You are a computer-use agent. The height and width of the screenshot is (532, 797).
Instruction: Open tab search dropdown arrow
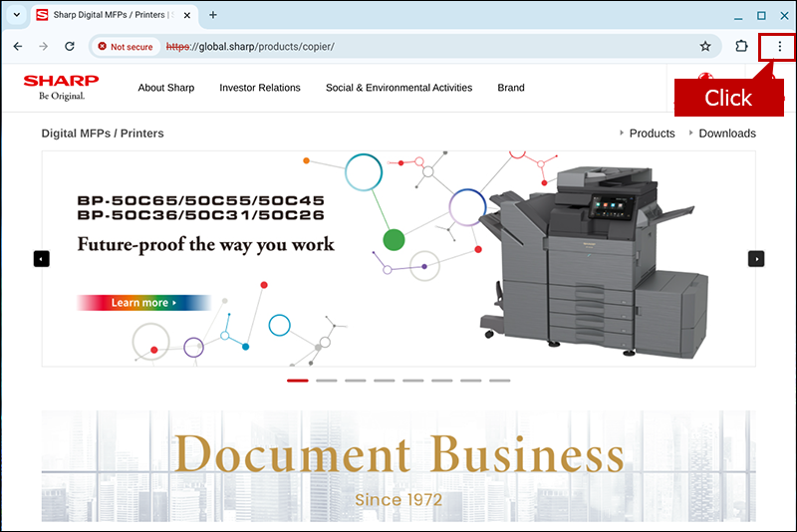pyautogui.click(x=16, y=15)
